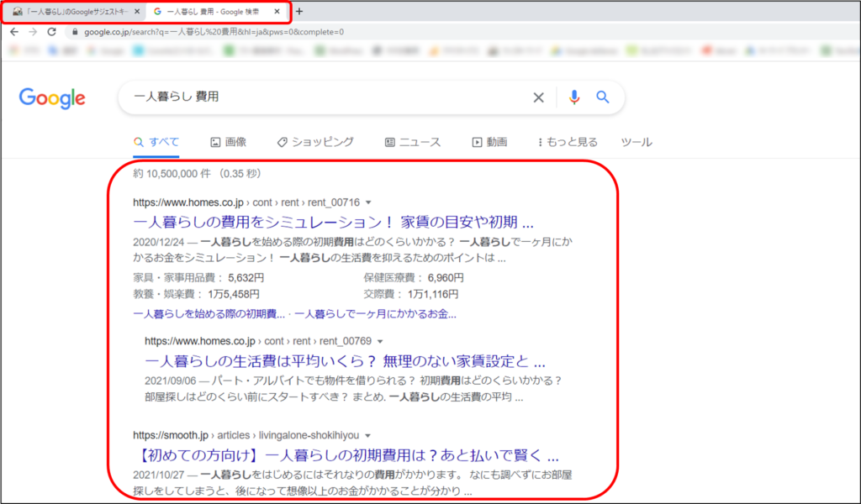The height and width of the screenshot is (504, 861).
Task: Click the 2021/09/06 snippet date
Action: click(171, 381)
